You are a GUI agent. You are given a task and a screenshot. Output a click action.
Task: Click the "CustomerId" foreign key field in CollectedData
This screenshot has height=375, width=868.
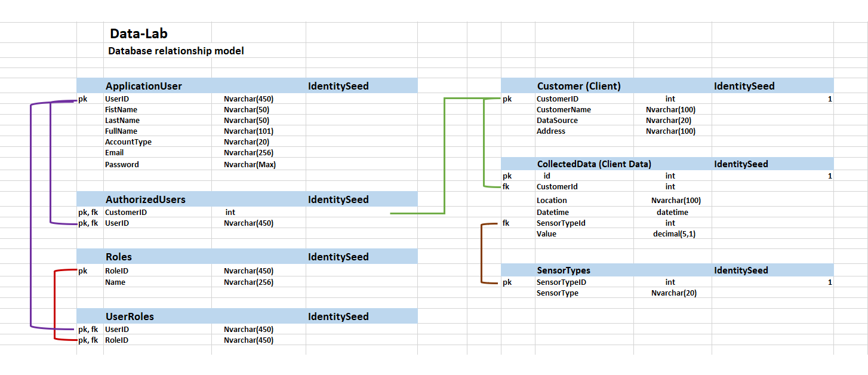point(558,187)
